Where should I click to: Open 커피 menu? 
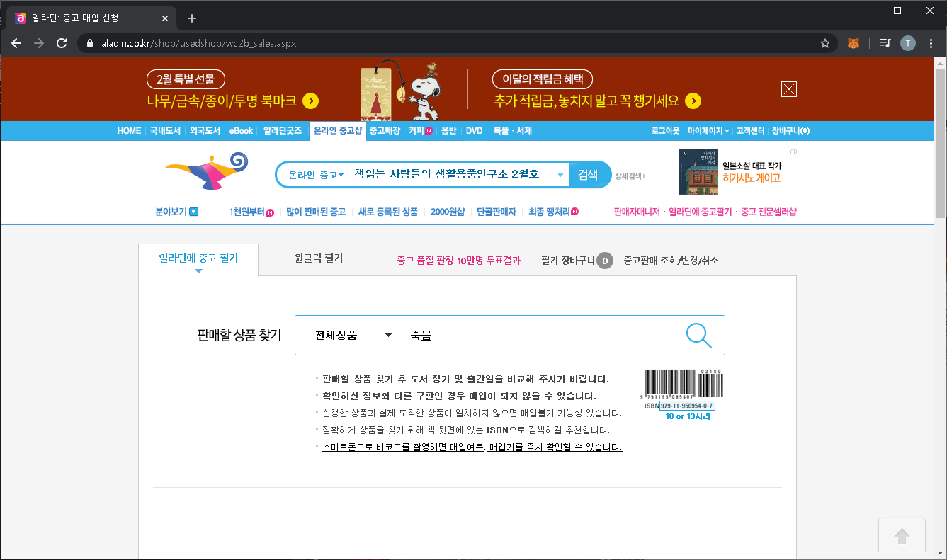click(420, 131)
